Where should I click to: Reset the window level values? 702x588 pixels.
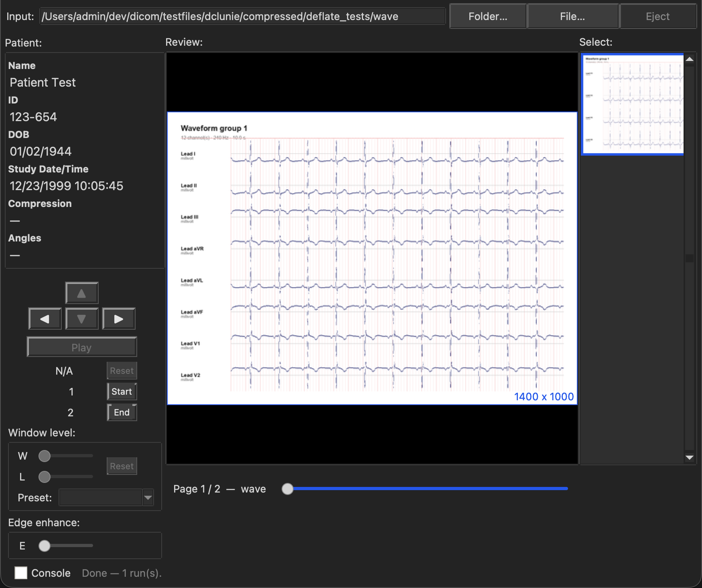[122, 466]
